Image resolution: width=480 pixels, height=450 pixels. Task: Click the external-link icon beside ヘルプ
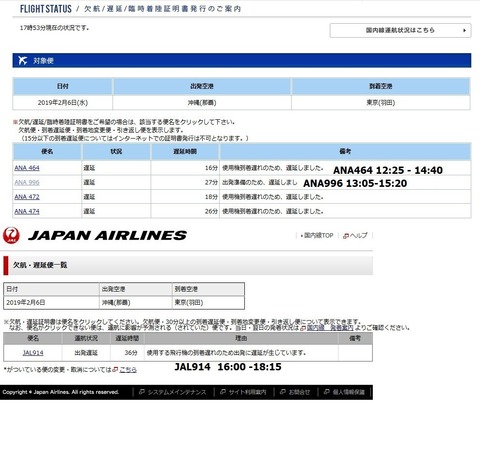click(346, 236)
